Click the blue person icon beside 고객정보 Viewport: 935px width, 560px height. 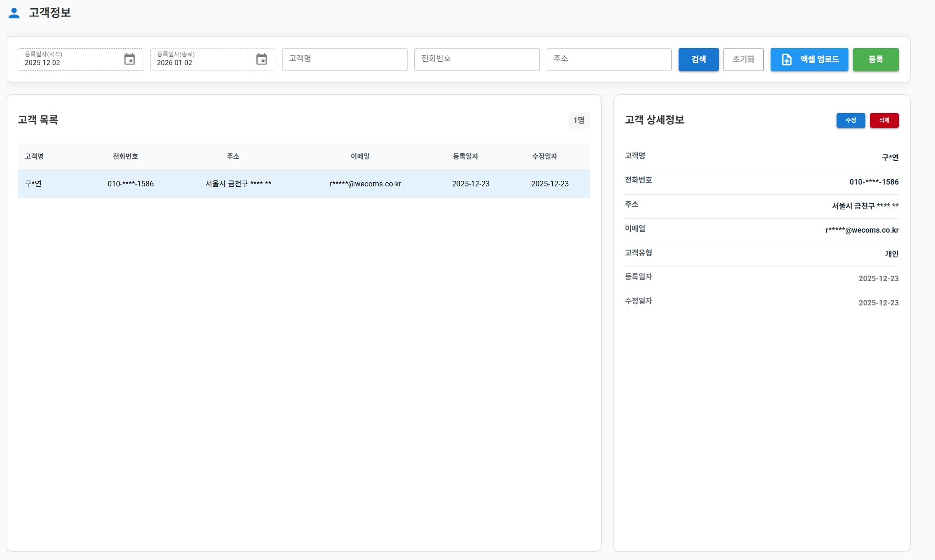pyautogui.click(x=14, y=13)
